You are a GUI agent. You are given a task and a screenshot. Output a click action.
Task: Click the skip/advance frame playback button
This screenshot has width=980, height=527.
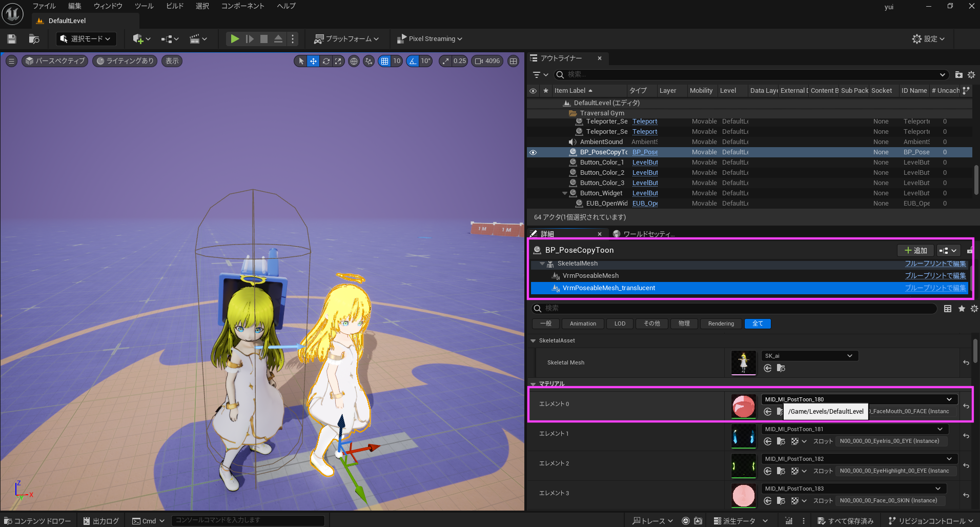[250, 39]
